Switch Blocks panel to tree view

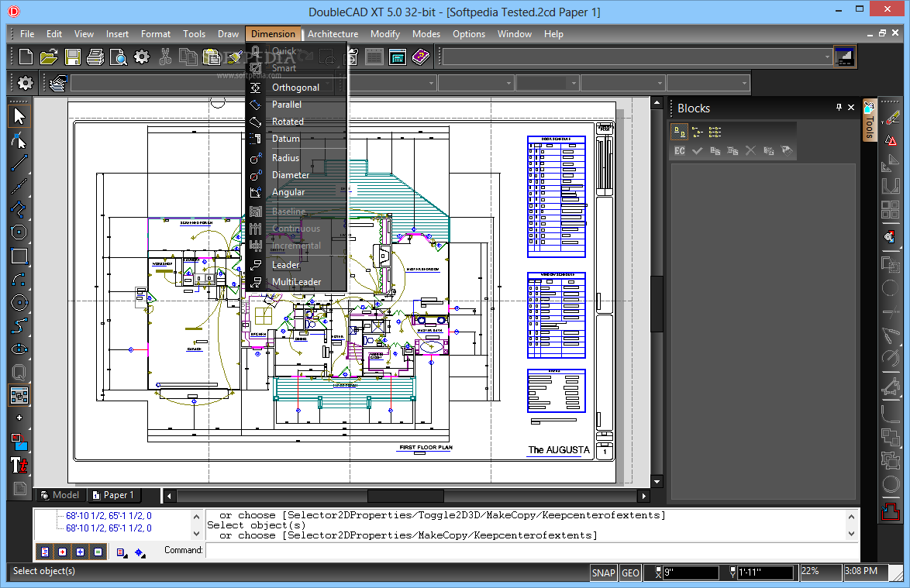698,132
